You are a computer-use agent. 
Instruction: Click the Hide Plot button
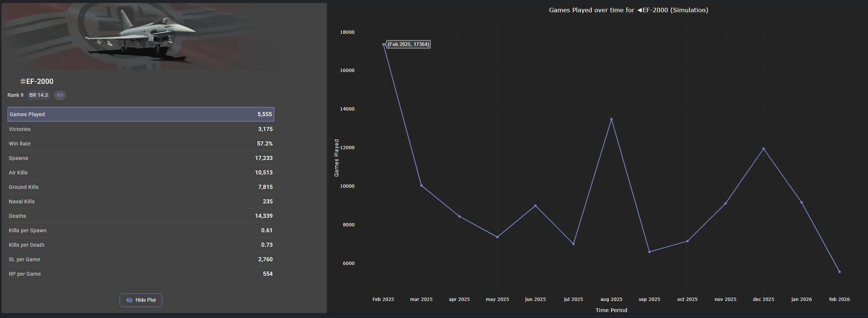pyautogui.click(x=141, y=300)
